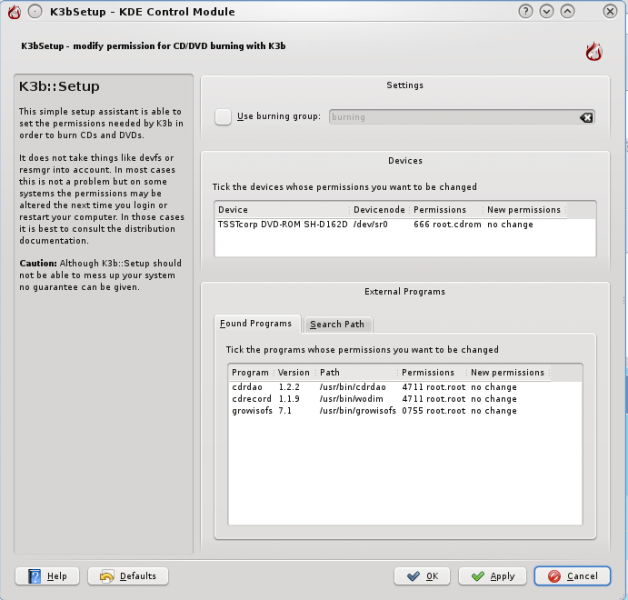Click the K3b flame icon in title bar
The height and width of the screenshot is (600, 628).
(14, 12)
